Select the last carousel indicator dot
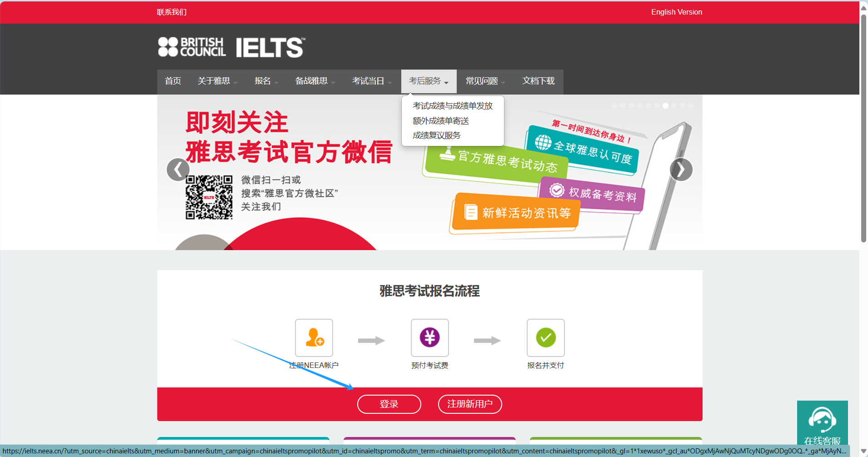This screenshot has width=868, height=457. [691, 105]
